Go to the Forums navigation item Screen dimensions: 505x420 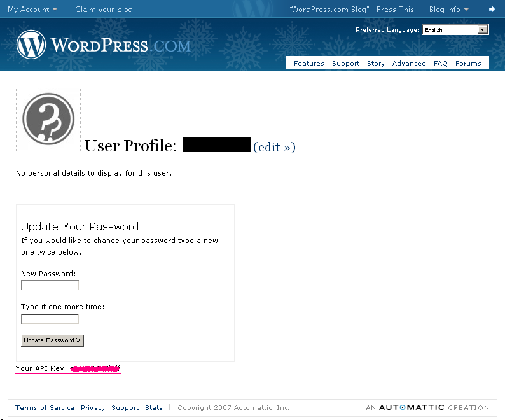(468, 63)
